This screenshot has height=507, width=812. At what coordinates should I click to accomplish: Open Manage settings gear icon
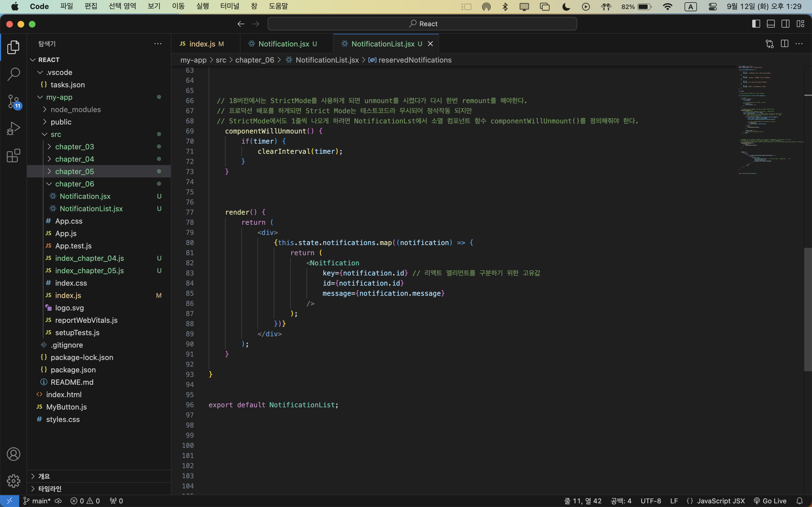[x=14, y=481]
